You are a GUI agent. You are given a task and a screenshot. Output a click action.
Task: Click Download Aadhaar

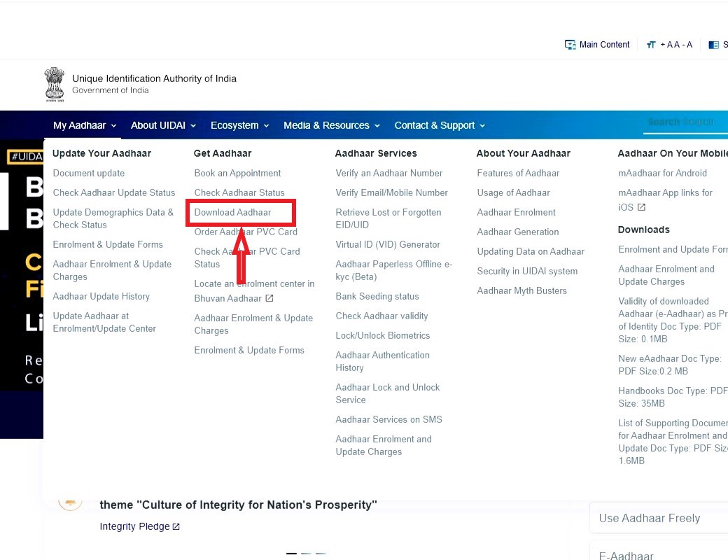coord(232,212)
